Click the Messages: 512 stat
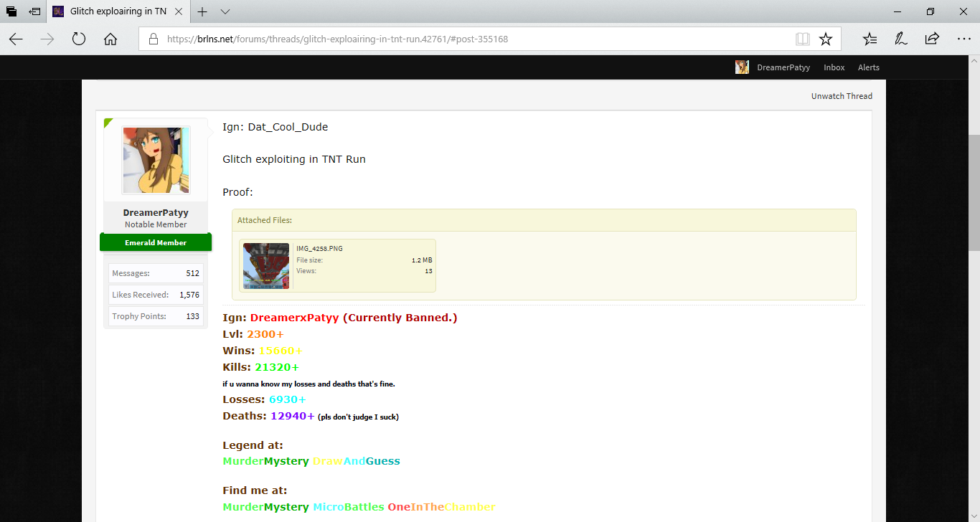The width and height of the screenshot is (980, 522). tap(156, 273)
